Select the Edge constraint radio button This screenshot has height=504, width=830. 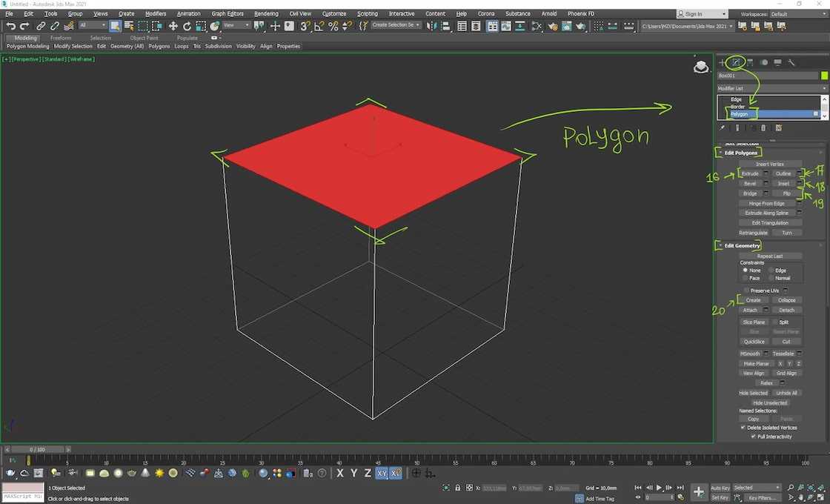pyautogui.click(x=771, y=271)
